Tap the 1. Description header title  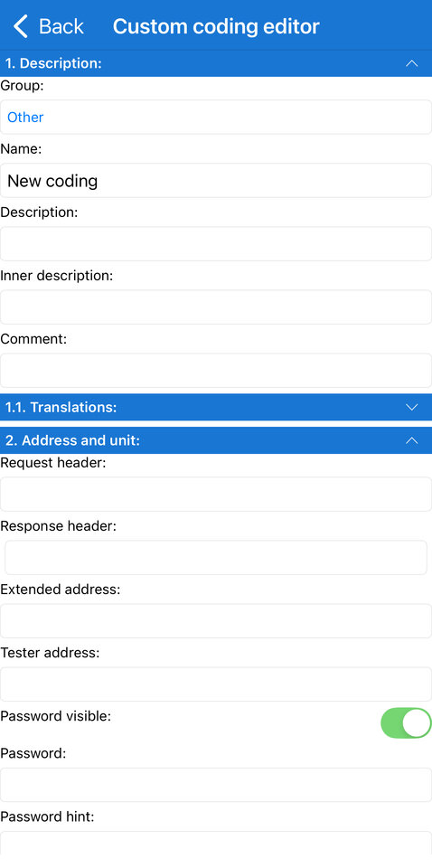click(x=53, y=63)
